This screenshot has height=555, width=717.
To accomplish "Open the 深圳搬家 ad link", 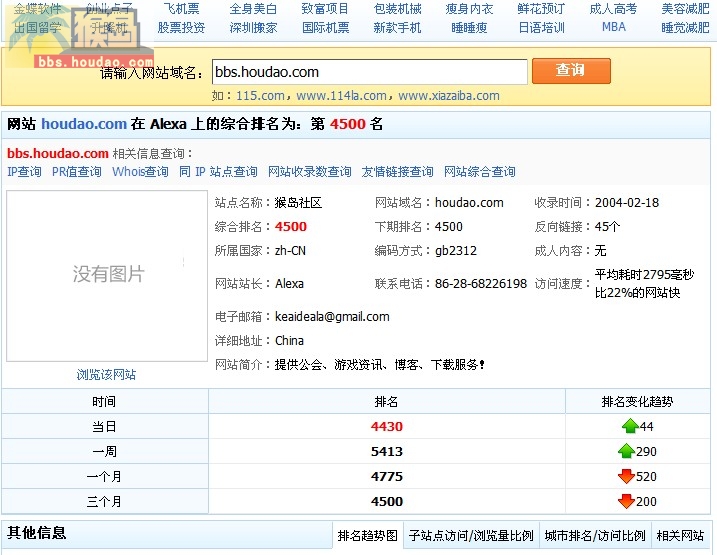I will point(253,27).
